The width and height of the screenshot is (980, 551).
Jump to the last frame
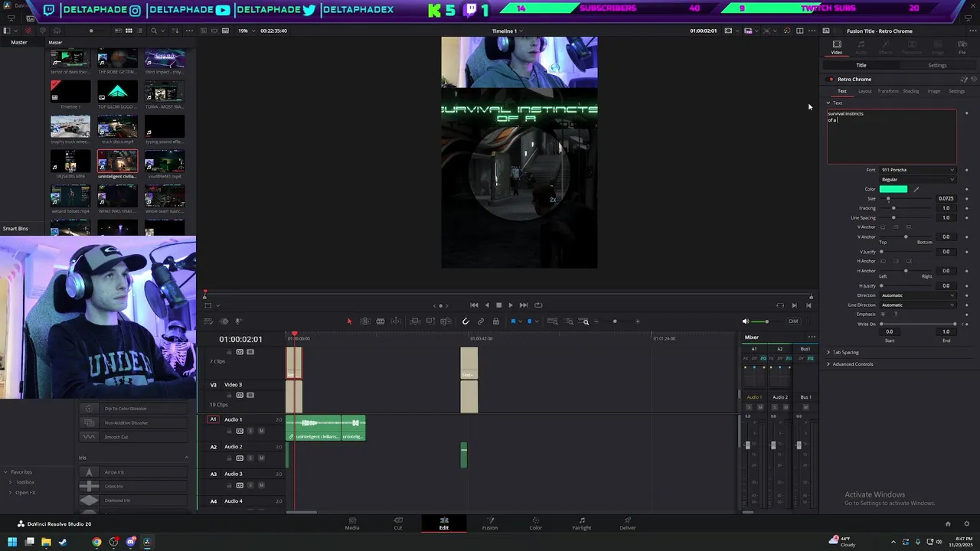[524, 305]
